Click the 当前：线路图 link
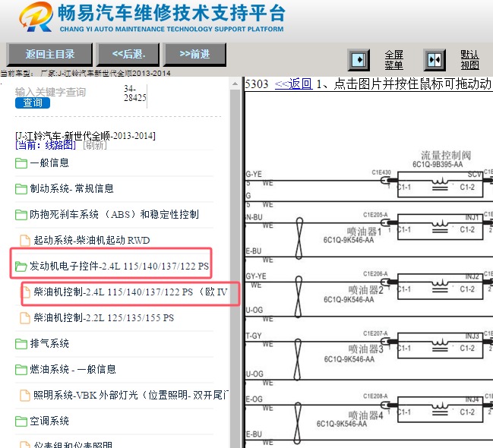Image resolution: width=493 pixels, height=448 pixels. pyautogui.click(x=46, y=145)
